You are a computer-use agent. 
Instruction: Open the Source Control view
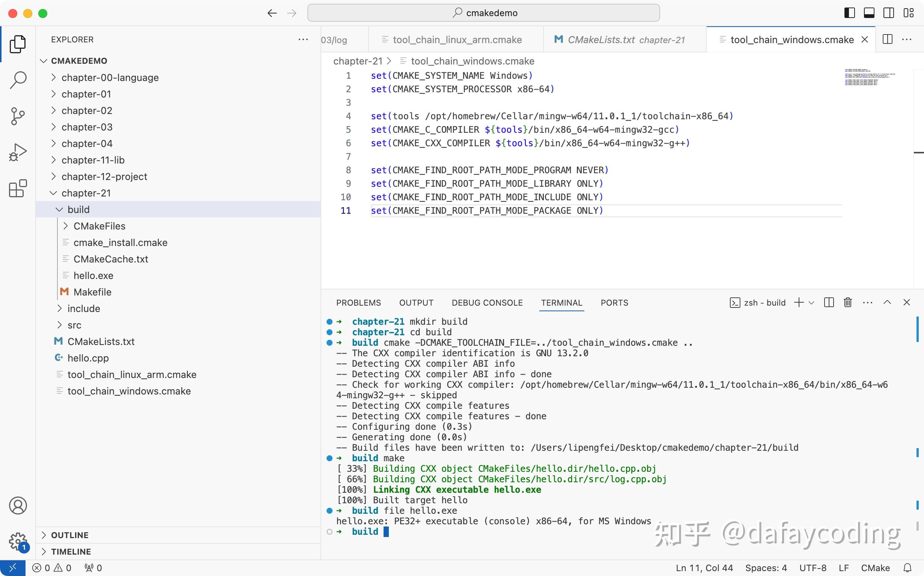coord(18,115)
